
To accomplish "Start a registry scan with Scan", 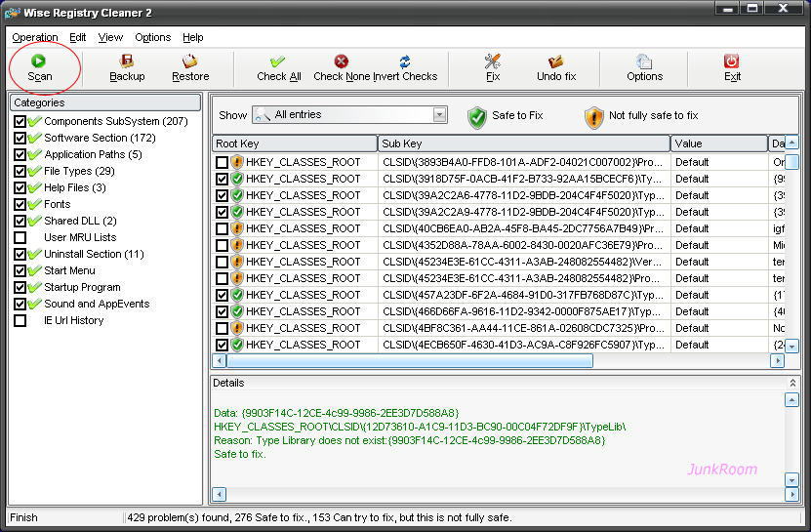I will tap(39, 67).
